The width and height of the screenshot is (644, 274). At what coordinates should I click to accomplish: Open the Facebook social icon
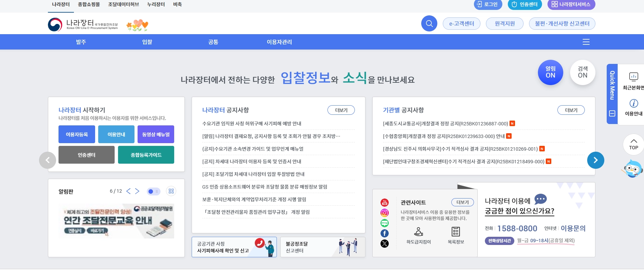[x=385, y=233]
